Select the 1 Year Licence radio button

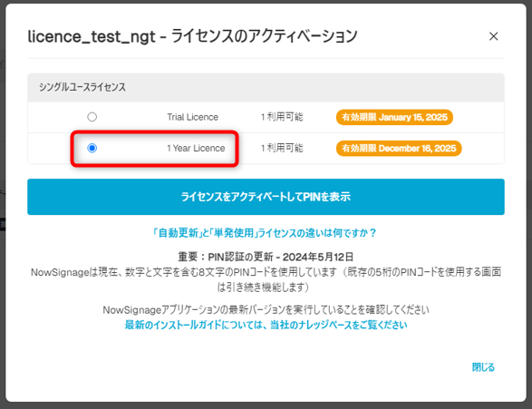coord(92,148)
